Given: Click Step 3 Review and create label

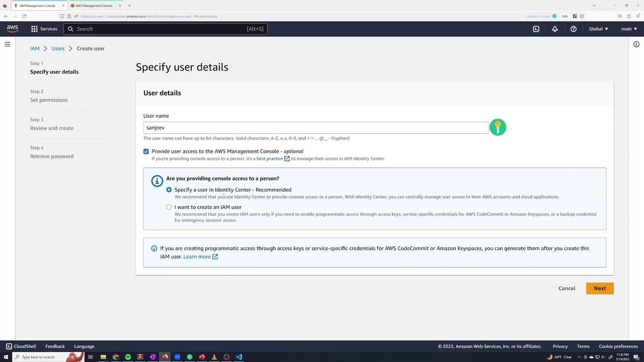Looking at the screenshot, I should point(52,128).
